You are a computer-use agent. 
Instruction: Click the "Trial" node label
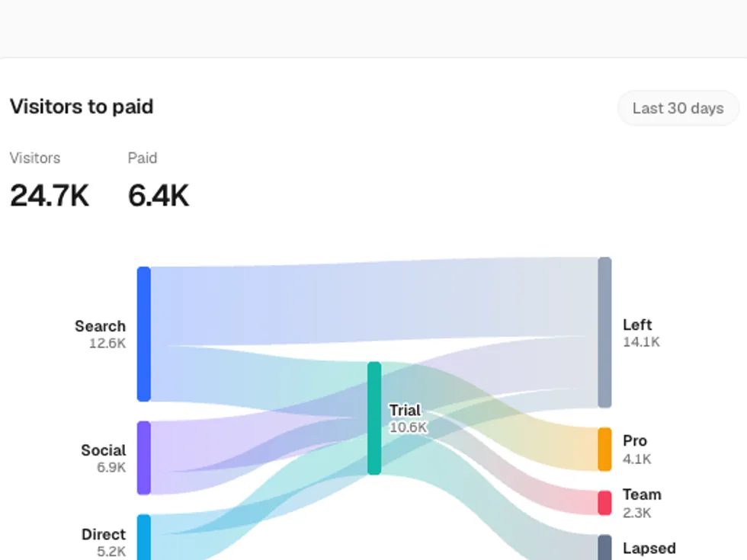(x=405, y=410)
